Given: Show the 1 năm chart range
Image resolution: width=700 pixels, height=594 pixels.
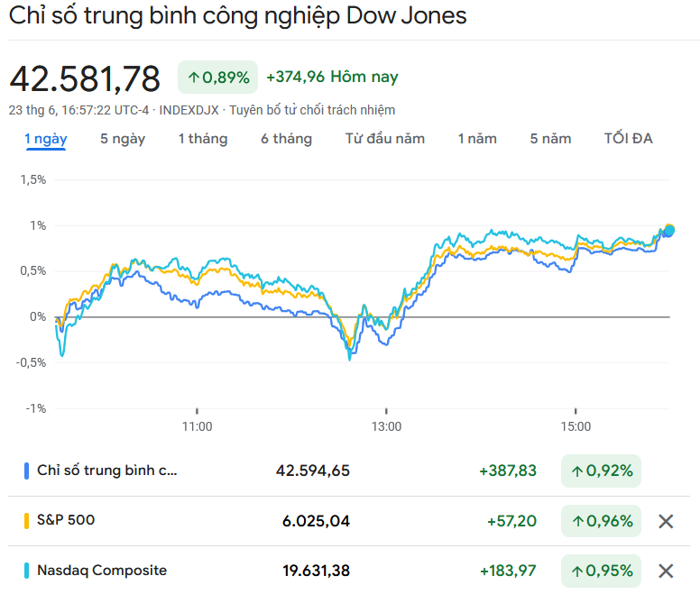Looking at the screenshot, I should point(477,139).
